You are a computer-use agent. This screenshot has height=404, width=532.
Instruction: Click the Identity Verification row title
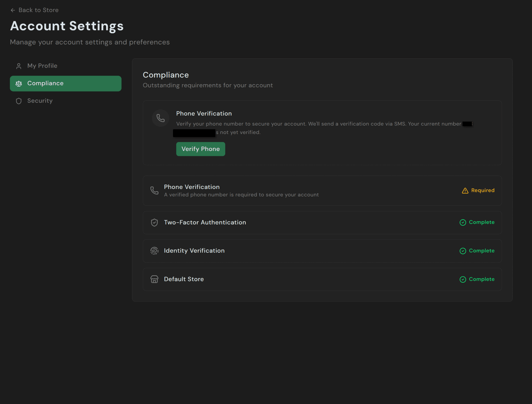point(194,251)
